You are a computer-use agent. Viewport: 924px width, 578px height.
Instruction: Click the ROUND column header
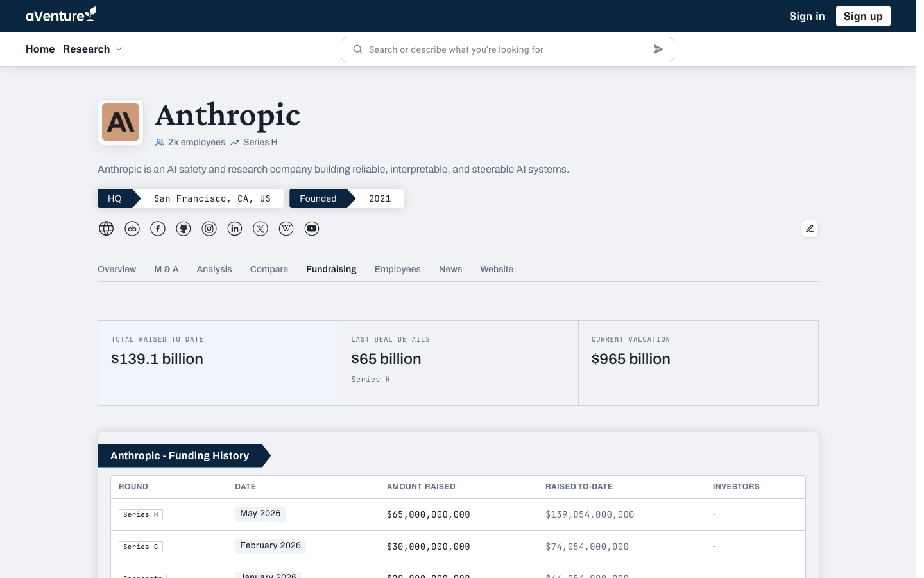click(133, 487)
